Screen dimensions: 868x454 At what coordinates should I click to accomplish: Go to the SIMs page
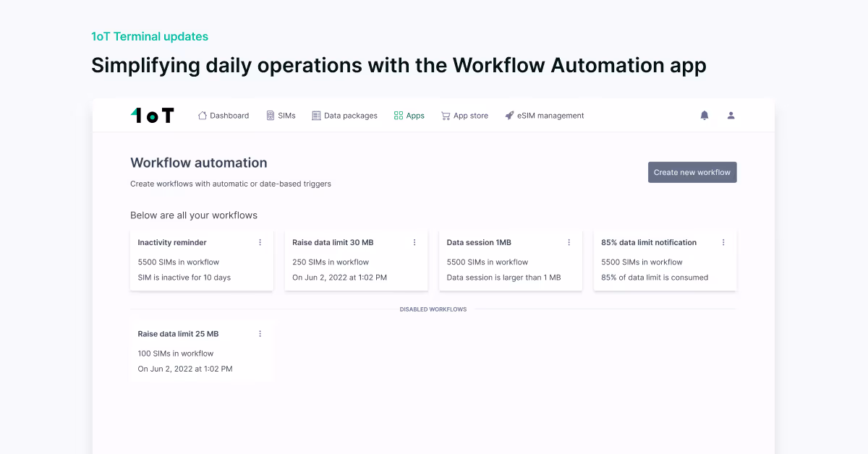pos(281,116)
